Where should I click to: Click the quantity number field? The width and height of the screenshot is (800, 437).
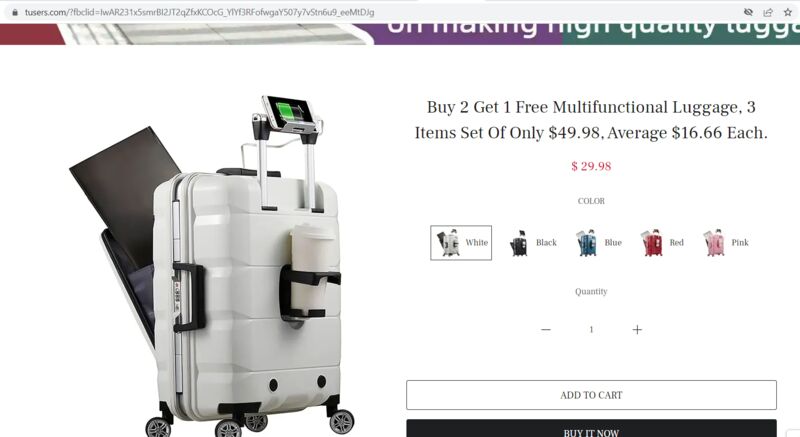click(591, 329)
